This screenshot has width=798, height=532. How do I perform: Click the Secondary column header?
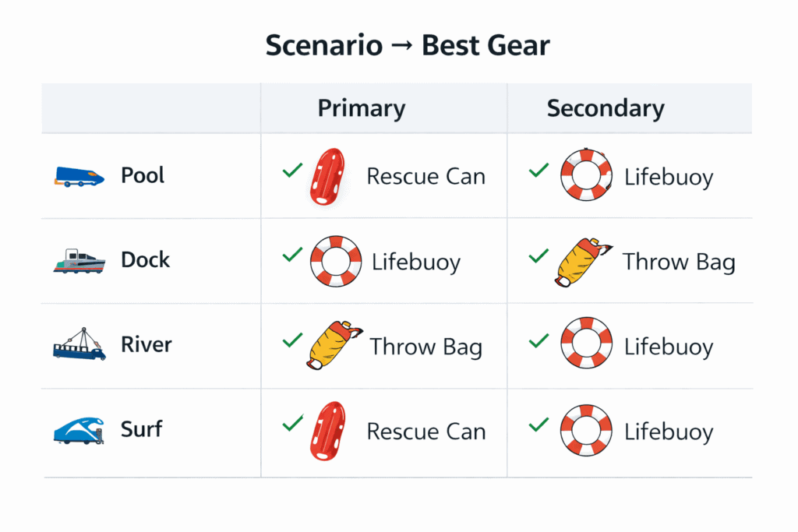coord(606,108)
